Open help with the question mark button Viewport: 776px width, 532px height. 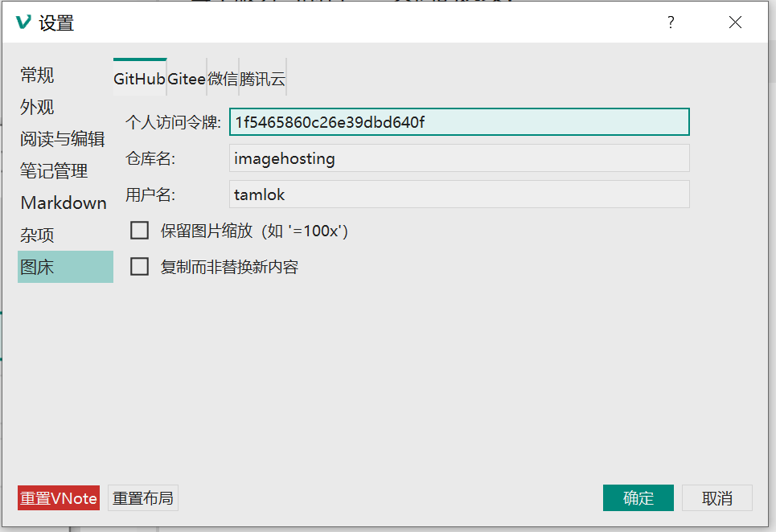tap(671, 23)
